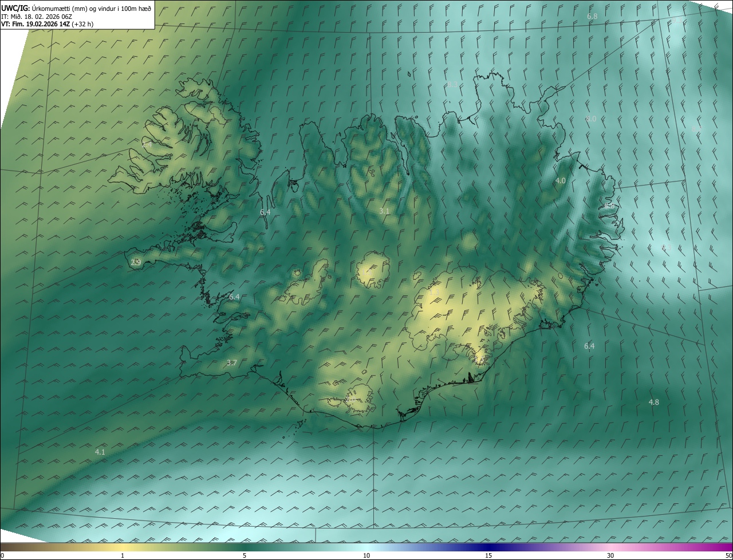
Task: Click the 6.8 value label on the map
Action: (x=592, y=17)
